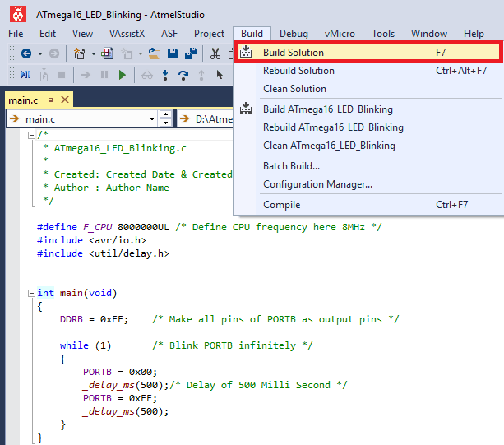Open the VAssistX menu
The width and height of the screenshot is (504, 445).
coord(127,34)
